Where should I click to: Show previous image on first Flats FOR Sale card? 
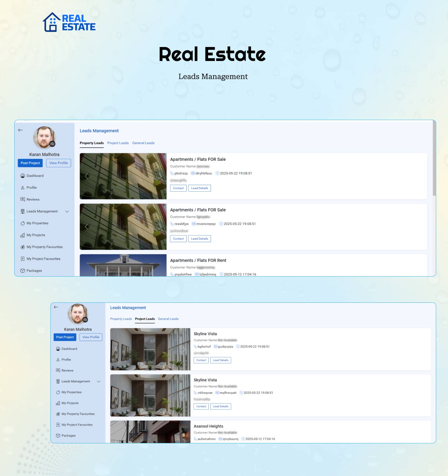click(86, 176)
